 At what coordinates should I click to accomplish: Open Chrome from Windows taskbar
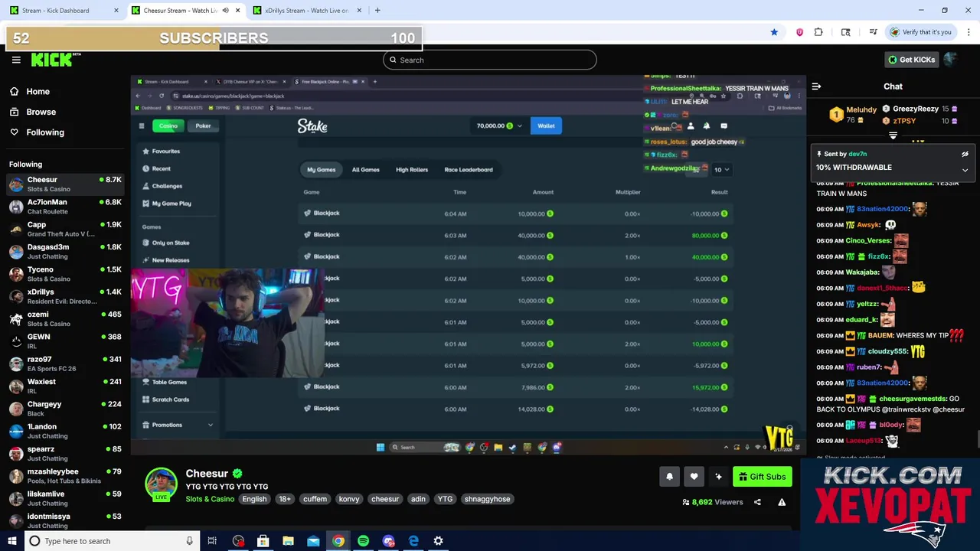(x=338, y=541)
